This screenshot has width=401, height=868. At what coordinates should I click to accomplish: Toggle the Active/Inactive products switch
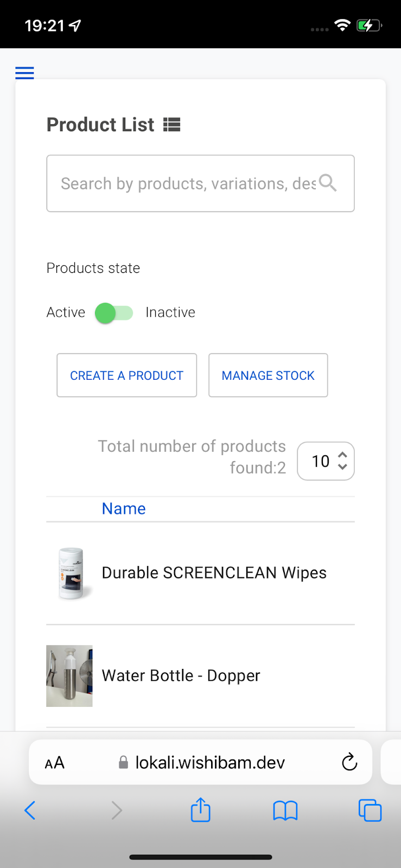pos(114,313)
